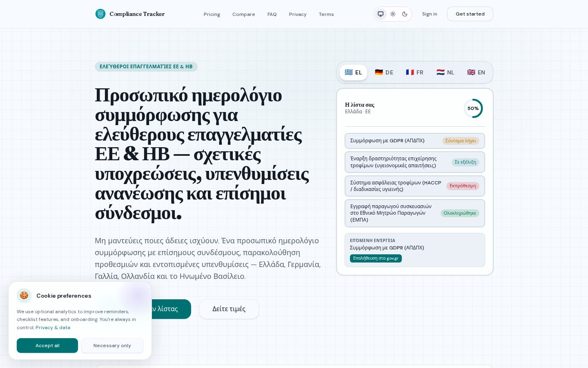Click the cookie emoji icon
This screenshot has height=368, width=588.
[x=24, y=295]
